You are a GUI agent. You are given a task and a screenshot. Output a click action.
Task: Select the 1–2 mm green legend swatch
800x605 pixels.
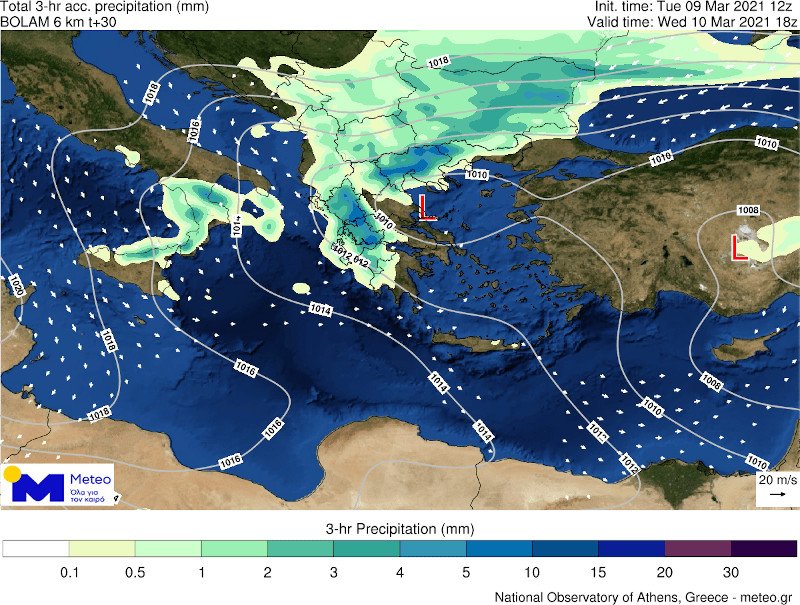[x=234, y=548]
